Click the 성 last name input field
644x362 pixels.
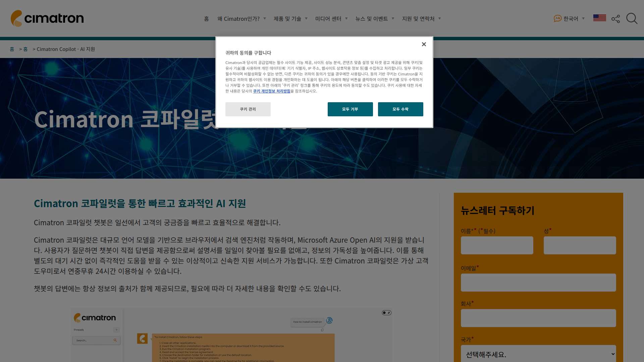click(580, 245)
